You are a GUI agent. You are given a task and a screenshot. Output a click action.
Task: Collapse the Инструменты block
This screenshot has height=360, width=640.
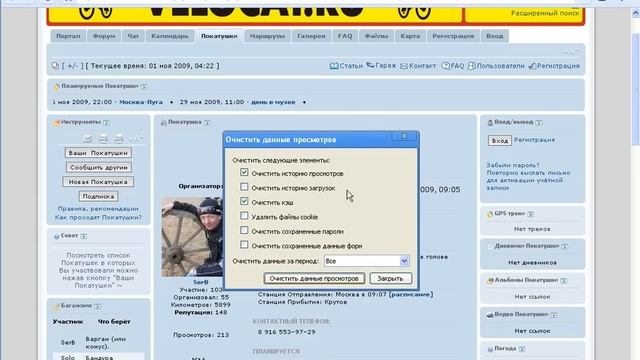point(106,122)
